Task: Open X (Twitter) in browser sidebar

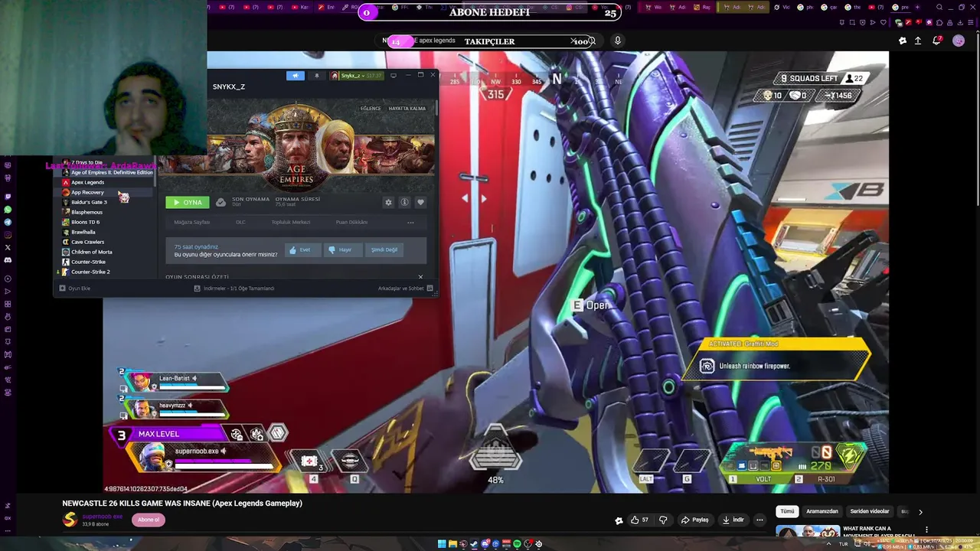Action: (x=8, y=247)
